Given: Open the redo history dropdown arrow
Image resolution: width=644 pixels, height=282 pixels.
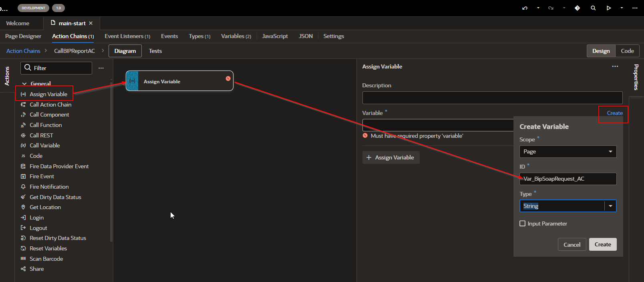Looking at the screenshot, I should click(564, 8).
